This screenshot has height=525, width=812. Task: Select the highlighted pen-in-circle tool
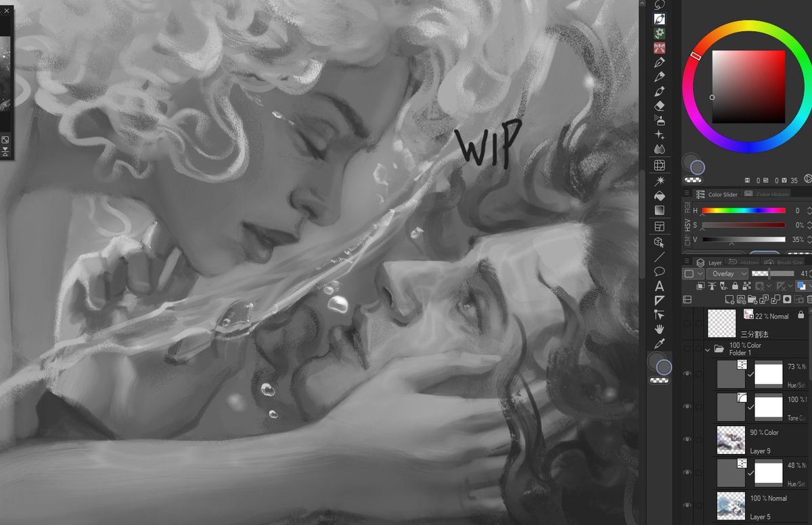point(660,19)
